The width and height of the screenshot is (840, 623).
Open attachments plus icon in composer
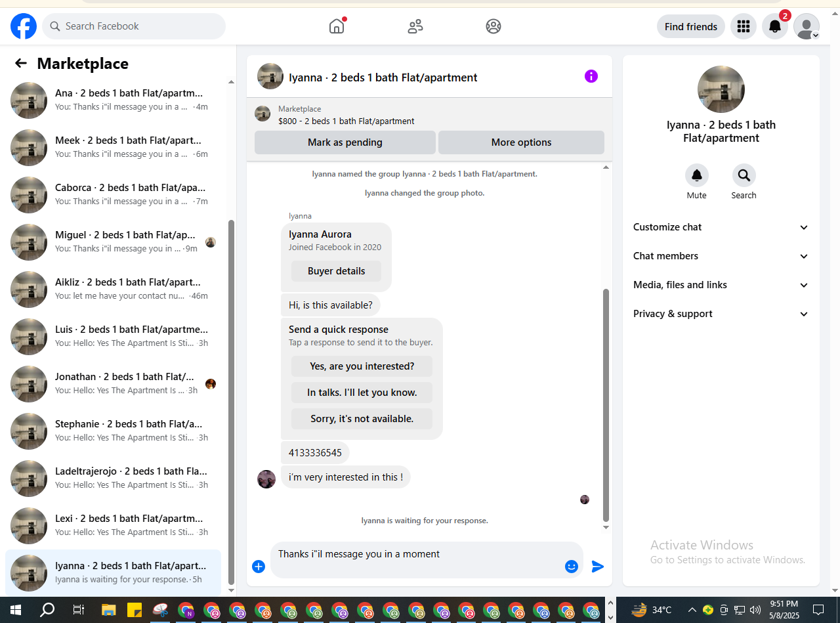click(259, 567)
